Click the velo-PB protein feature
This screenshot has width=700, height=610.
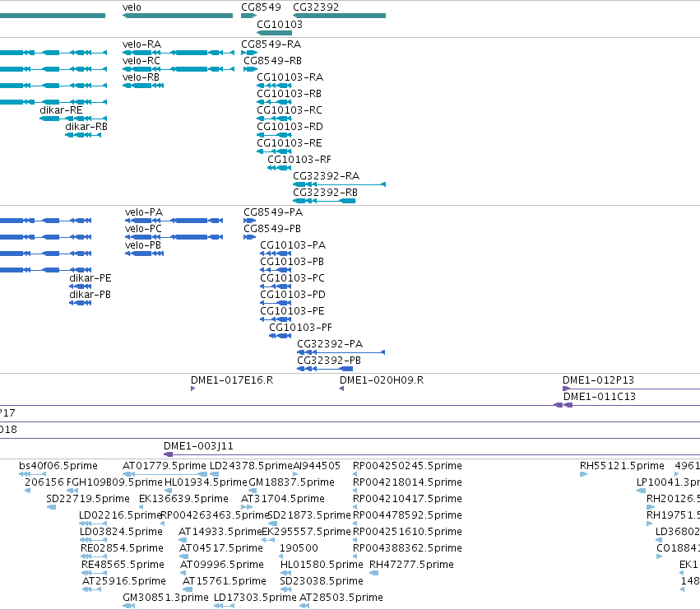pyautogui.click(x=144, y=254)
